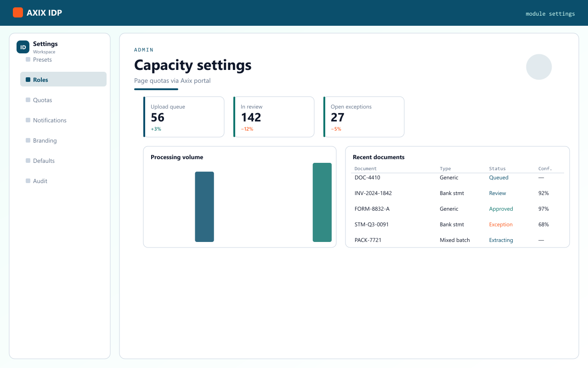Click the dark blue volume bar
The height and width of the screenshot is (368, 588).
click(204, 207)
